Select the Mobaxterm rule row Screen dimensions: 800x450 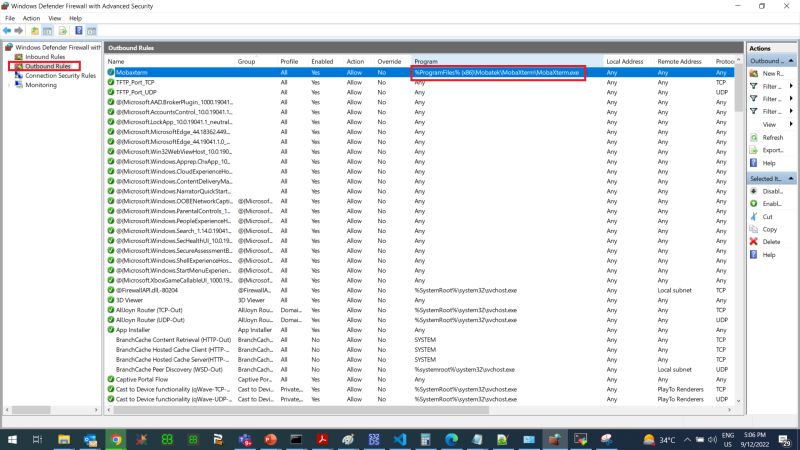tap(420, 72)
